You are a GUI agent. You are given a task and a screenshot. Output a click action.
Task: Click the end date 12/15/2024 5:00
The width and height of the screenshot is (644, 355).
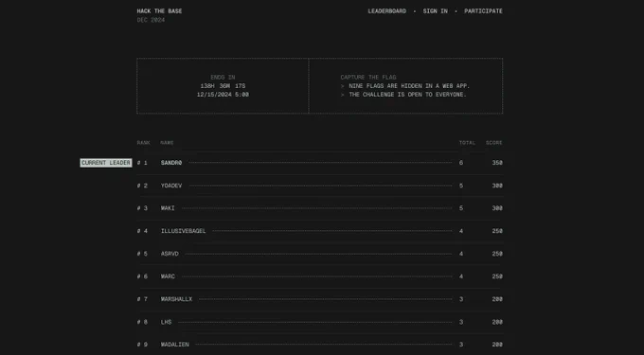pyautogui.click(x=223, y=95)
